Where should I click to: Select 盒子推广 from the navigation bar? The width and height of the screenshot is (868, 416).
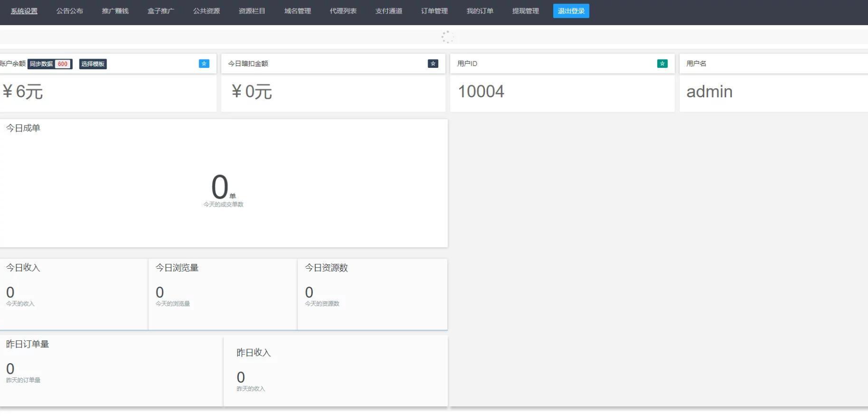[161, 11]
